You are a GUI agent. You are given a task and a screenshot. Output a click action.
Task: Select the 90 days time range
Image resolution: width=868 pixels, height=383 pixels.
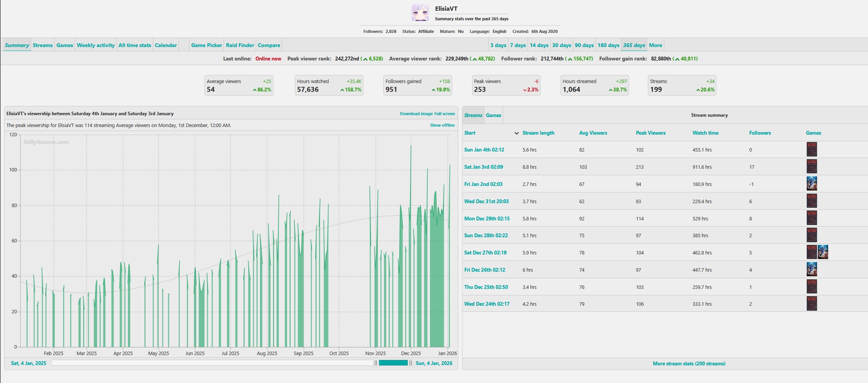pos(584,45)
